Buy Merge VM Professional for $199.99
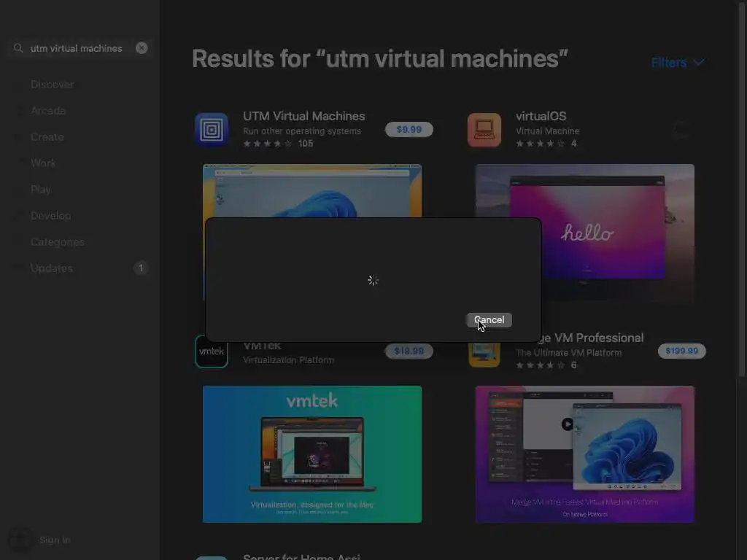Image resolution: width=747 pixels, height=560 pixels. (x=682, y=351)
